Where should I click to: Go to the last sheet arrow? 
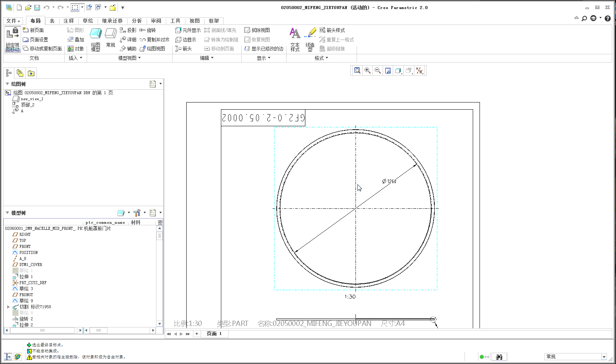coord(188,334)
